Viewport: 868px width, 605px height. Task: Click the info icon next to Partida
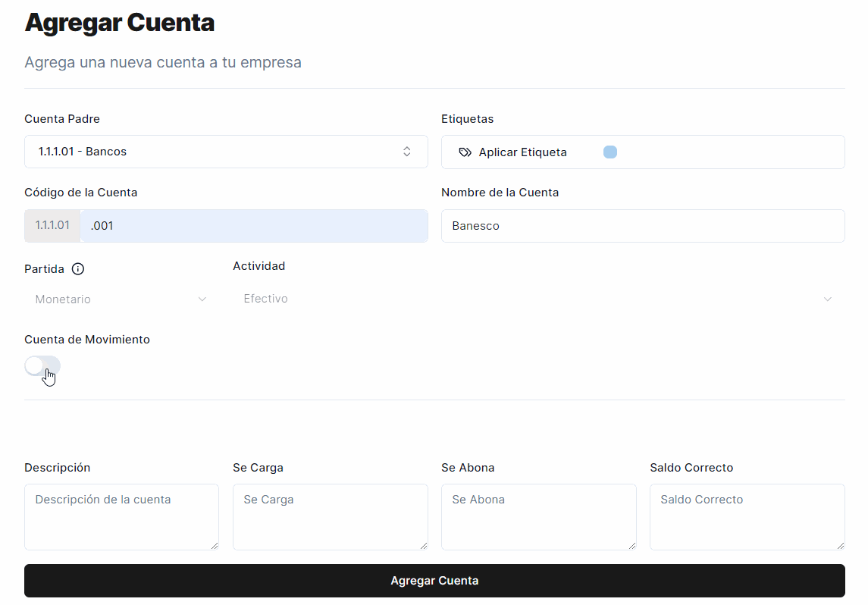[x=77, y=269]
